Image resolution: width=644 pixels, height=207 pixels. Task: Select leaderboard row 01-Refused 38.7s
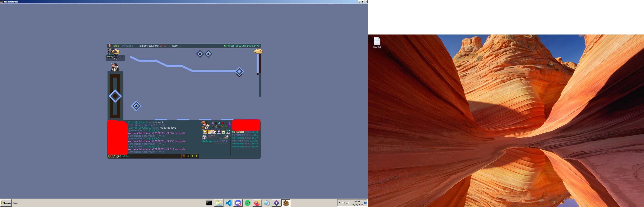(245, 132)
